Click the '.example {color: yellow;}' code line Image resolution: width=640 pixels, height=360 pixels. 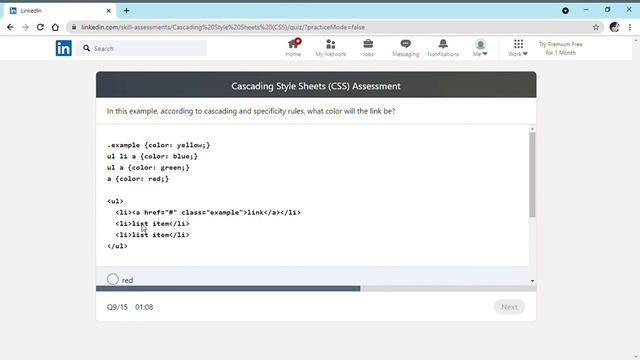pos(159,145)
